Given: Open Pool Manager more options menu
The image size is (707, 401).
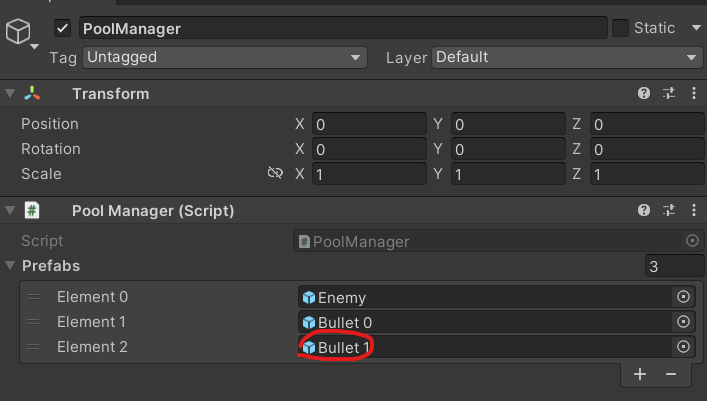Looking at the screenshot, I should coord(691,211).
